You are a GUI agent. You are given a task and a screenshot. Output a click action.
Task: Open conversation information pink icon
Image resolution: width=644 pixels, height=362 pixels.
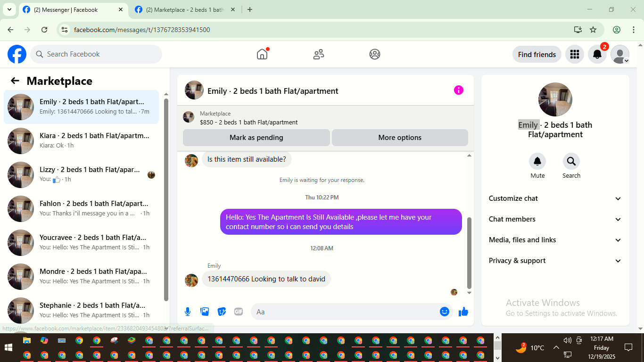tap(459, 90)
